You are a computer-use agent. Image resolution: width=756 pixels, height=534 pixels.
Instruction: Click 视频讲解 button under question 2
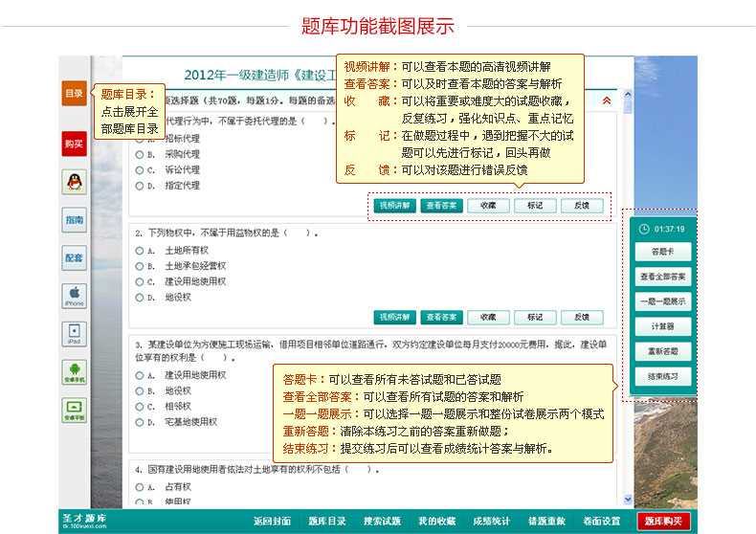[x=394, y=317]
